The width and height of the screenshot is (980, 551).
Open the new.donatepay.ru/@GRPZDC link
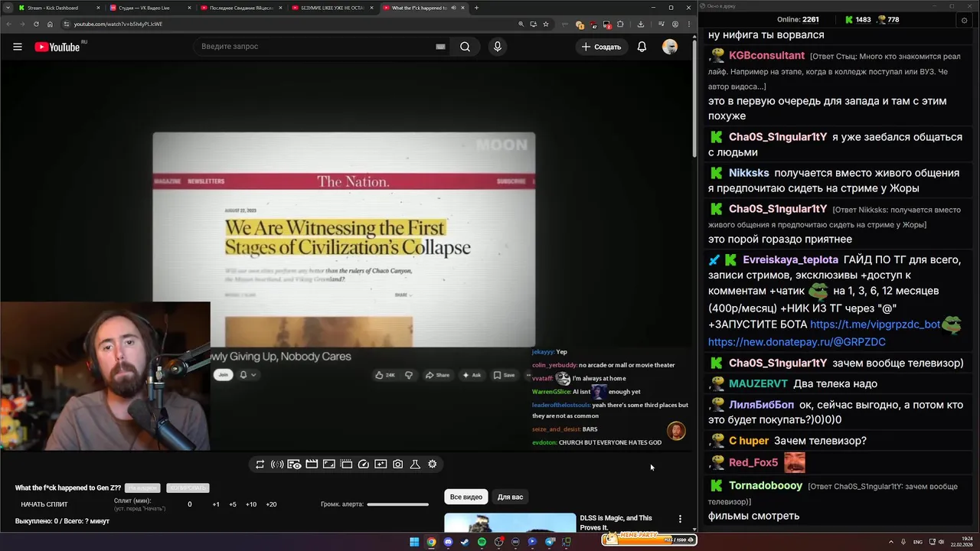pyautogui.click(x=797, y=341)
